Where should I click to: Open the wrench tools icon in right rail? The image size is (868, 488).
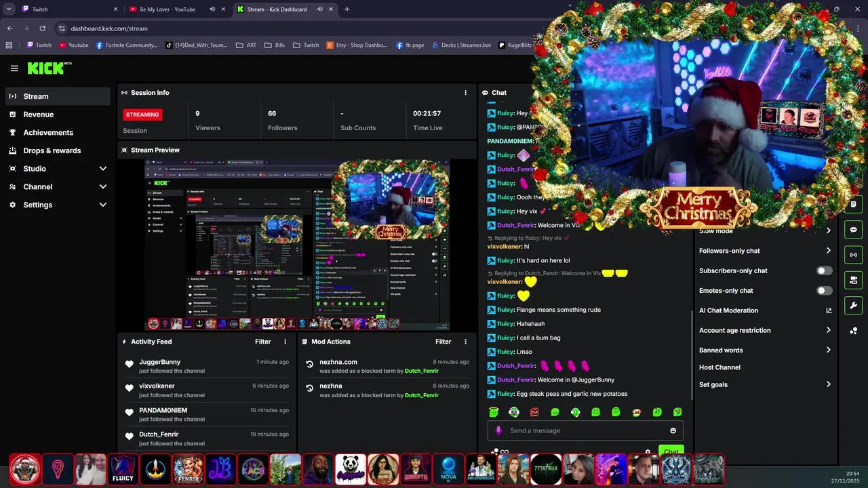tap(853, 305)
